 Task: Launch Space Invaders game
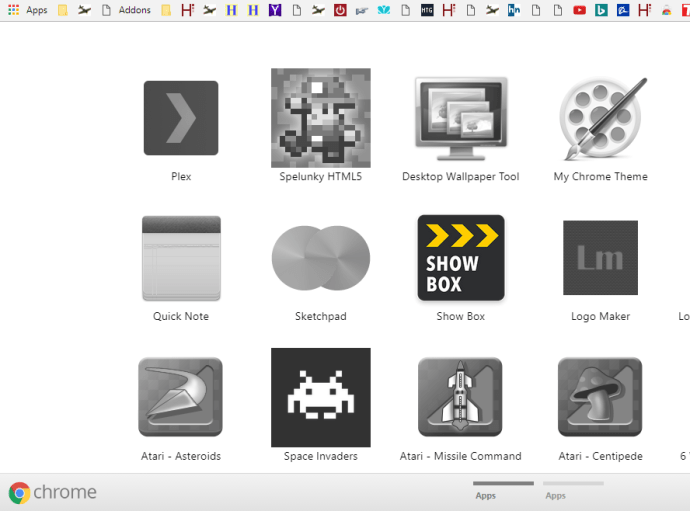point(321,397)
